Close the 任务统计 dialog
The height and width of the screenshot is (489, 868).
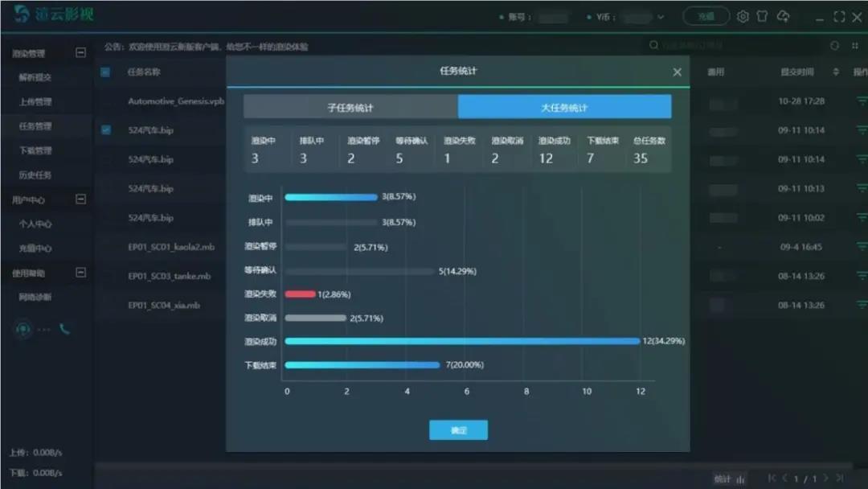pyautogui.click(x=677, y=72)
